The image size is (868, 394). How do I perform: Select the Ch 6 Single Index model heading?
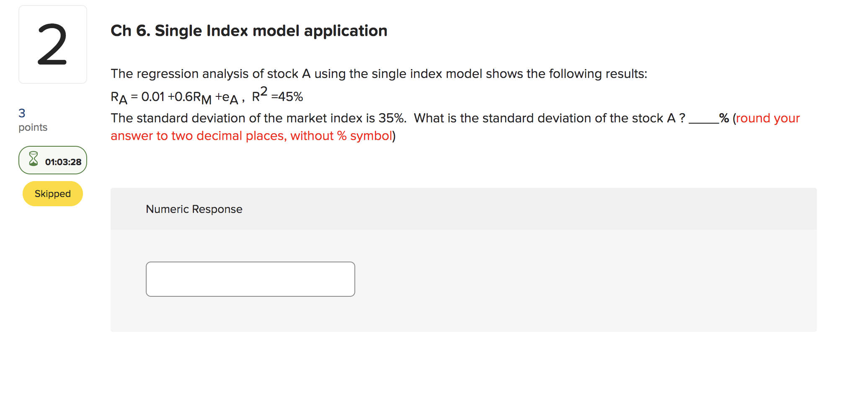(x=249, y=30)
